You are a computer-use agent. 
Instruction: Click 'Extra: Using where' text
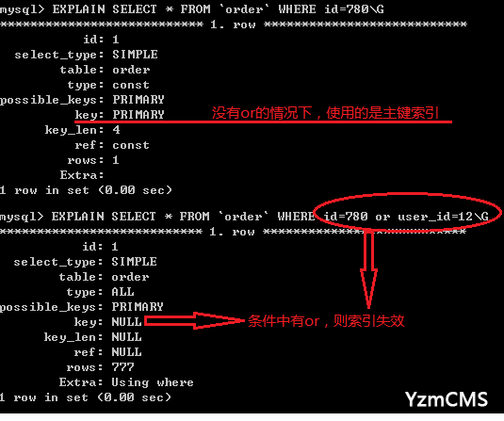coord(126,382)
